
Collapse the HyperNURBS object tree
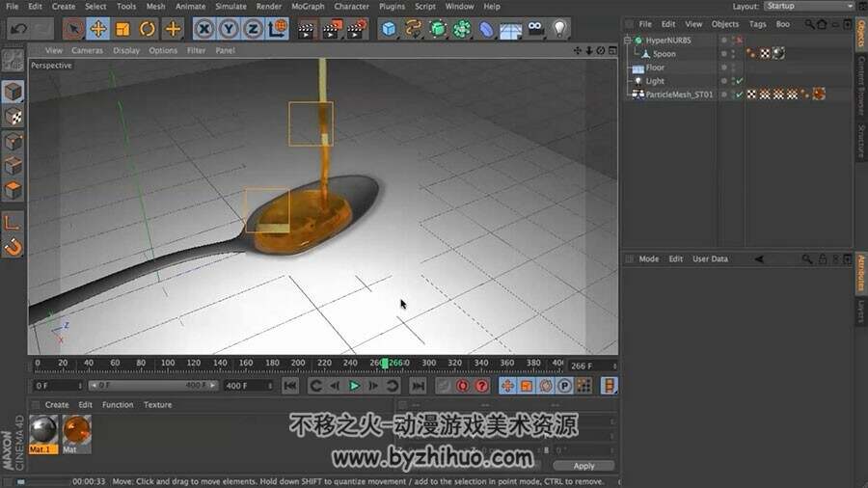(x=628, y=41)
